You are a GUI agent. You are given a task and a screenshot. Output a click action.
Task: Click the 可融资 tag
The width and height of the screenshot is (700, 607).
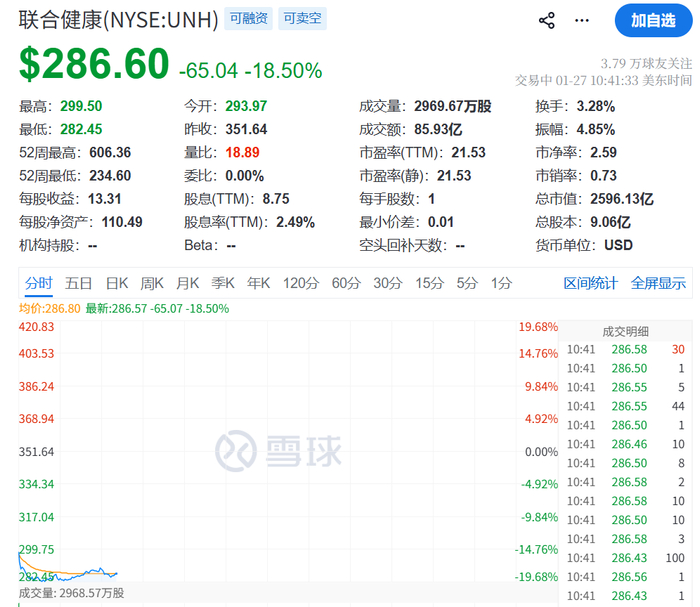248,18
